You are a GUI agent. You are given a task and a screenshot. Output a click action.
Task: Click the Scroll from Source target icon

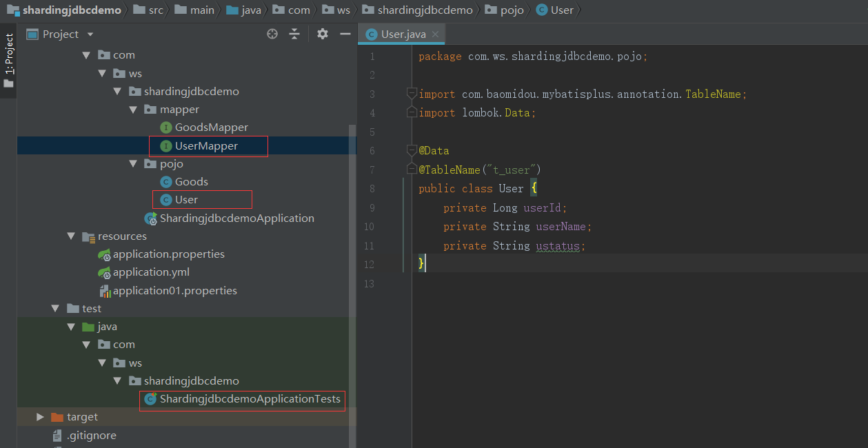click(272, 33)
